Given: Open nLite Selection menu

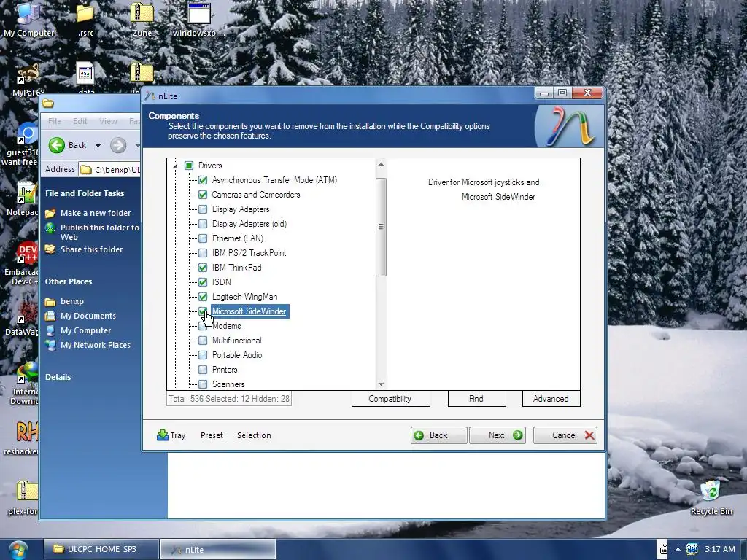Looking at the screenshot, I should tap(254, 435).
